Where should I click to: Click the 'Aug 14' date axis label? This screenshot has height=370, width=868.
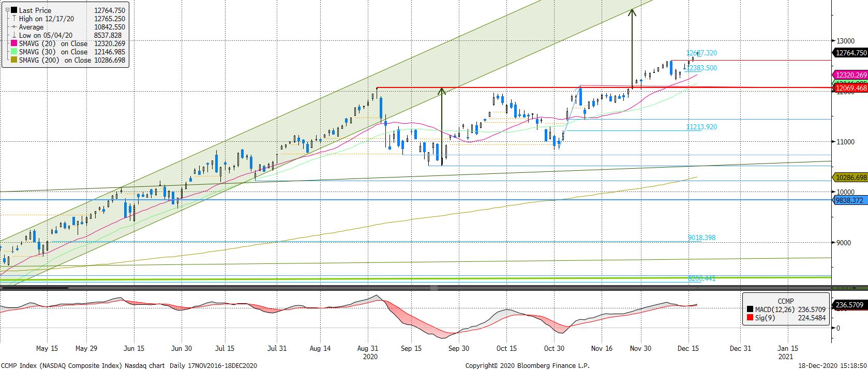pyautogui.click(x=320, y=348)
